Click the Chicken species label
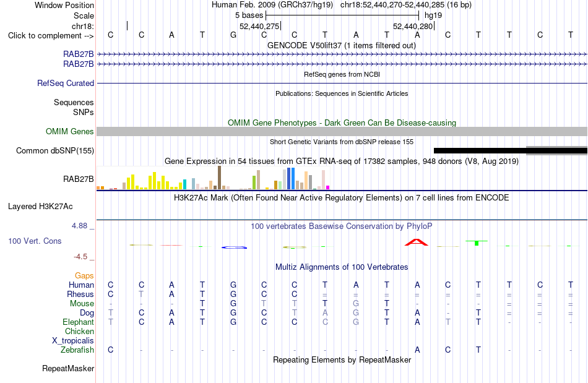 click(79, 331)
